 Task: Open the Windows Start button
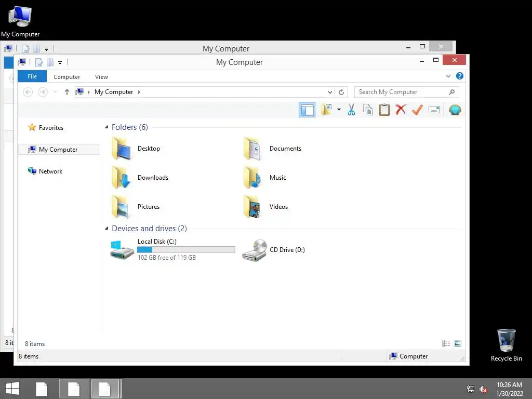(12, 389)
